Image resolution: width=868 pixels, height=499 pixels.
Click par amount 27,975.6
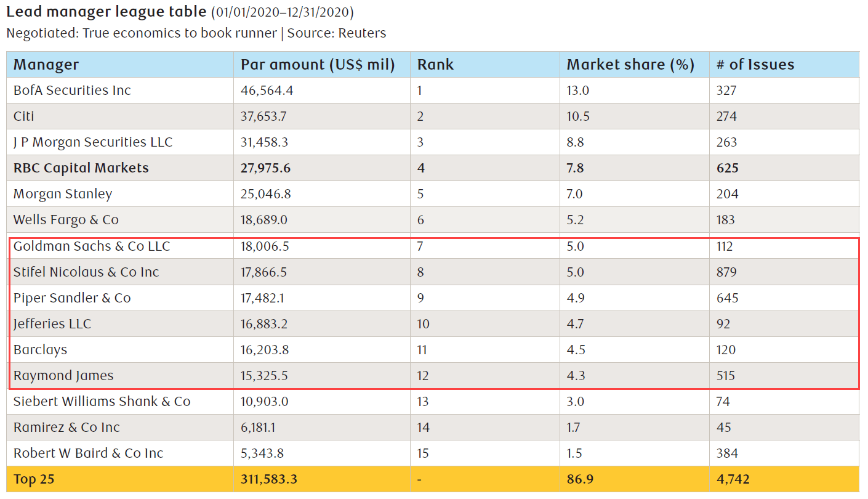point(265,168)
